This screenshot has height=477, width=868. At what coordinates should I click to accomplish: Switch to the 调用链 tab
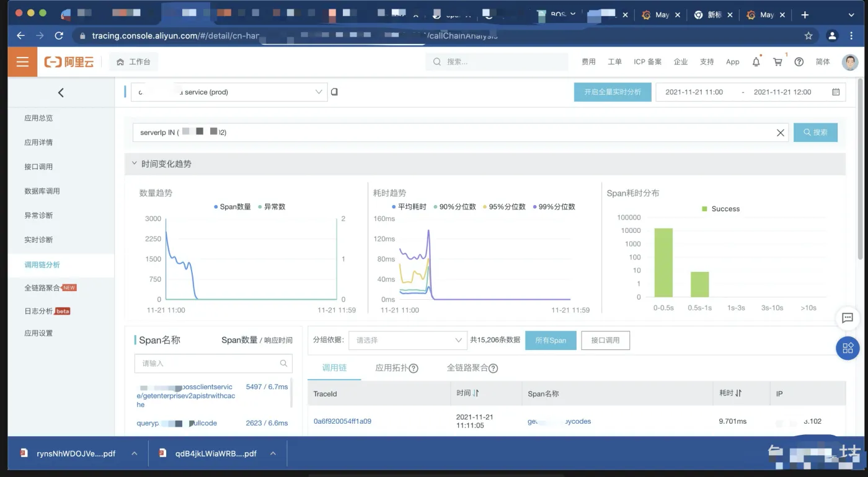pos(334,368)
